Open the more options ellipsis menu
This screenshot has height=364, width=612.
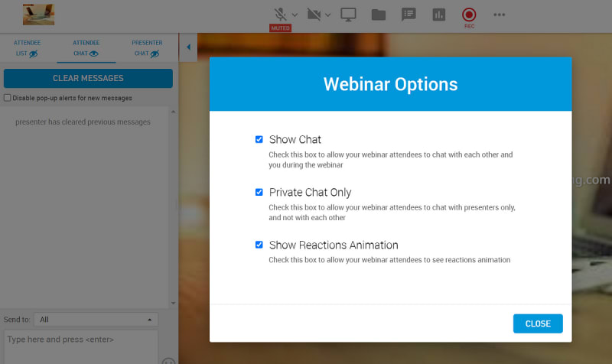pos(500,14)
